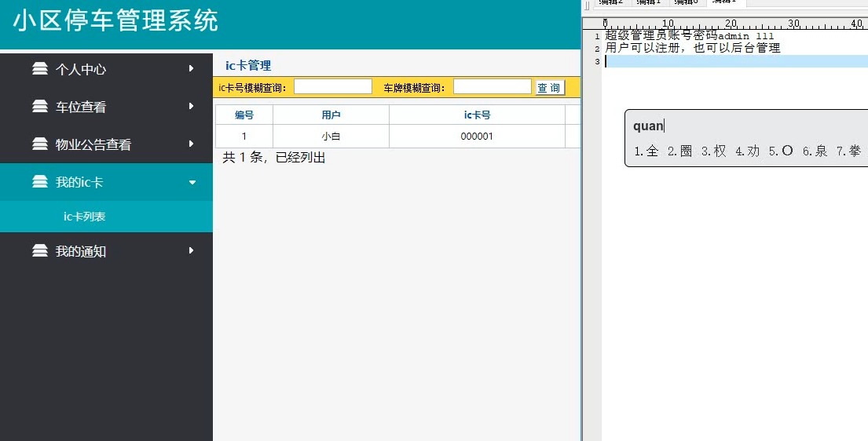Expand the 物业公告查看 menu arrow
The image size is (868, 441).
(x=192, y=144)
